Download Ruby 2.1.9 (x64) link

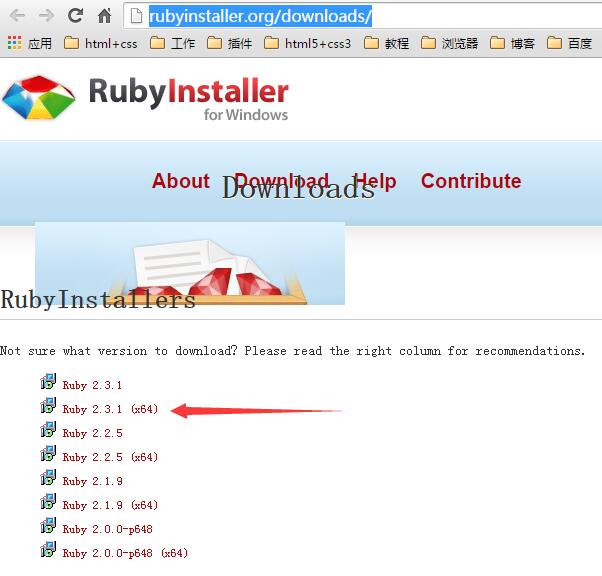pos(110,505)
